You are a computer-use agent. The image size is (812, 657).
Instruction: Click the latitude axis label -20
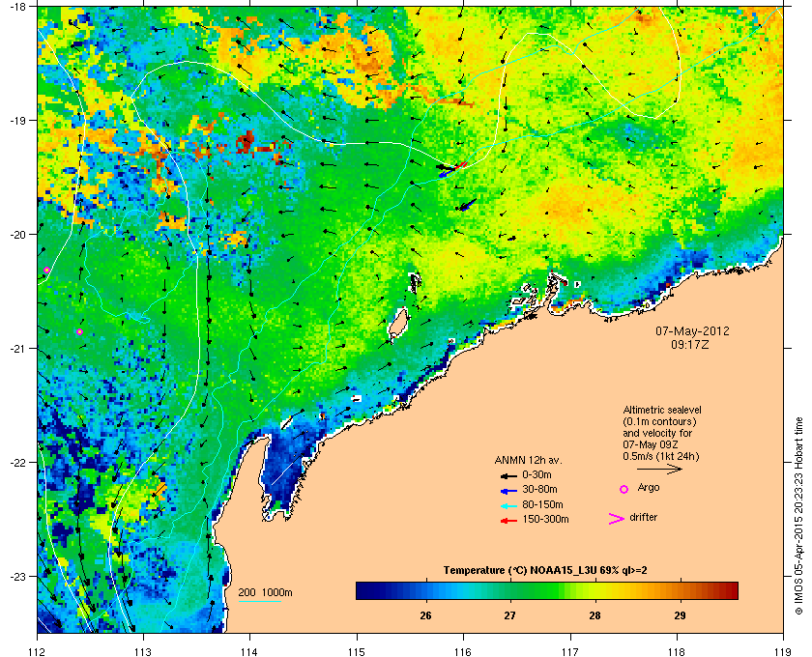(18, 234)
